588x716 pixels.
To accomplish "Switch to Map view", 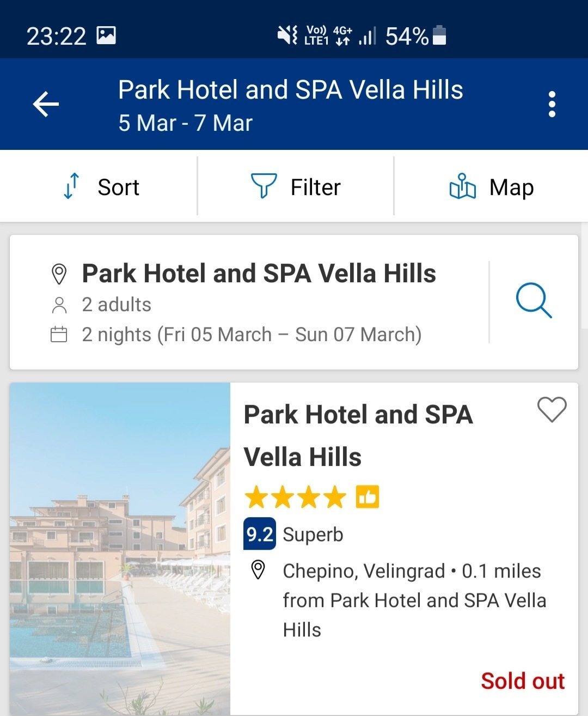I will click(511, 187).
